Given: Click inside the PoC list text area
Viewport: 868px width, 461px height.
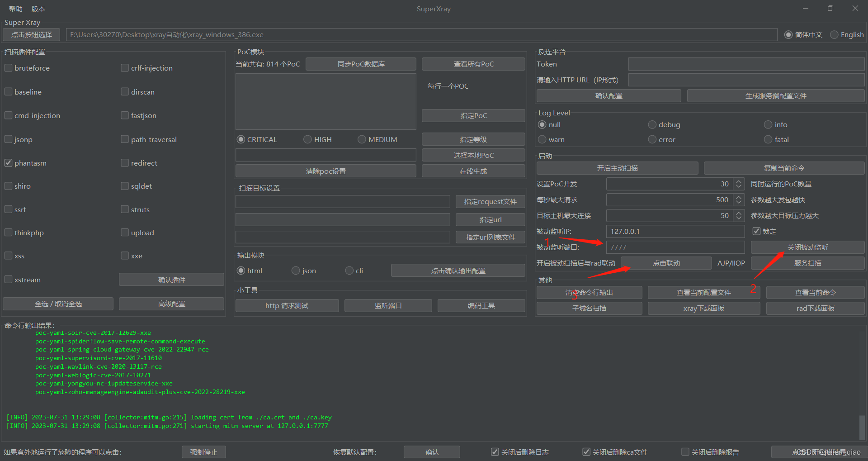Looking at the screenshot, I should coord(325,101).
